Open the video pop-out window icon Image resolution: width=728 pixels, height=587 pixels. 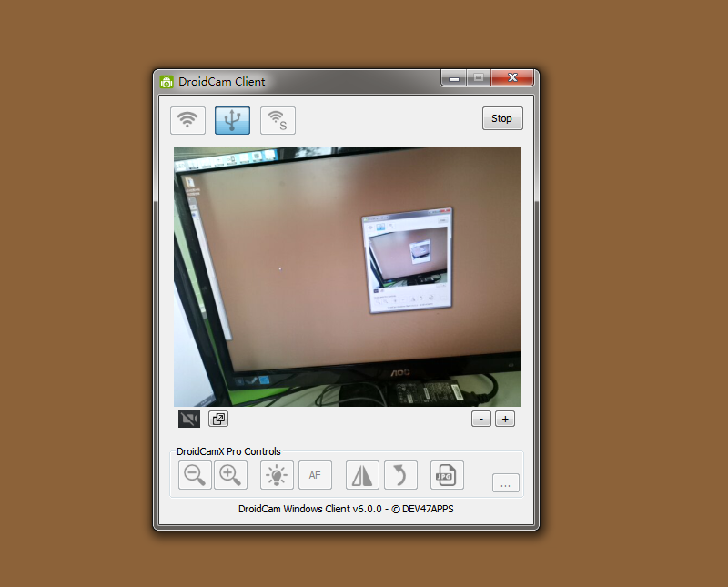click(218, 419)
